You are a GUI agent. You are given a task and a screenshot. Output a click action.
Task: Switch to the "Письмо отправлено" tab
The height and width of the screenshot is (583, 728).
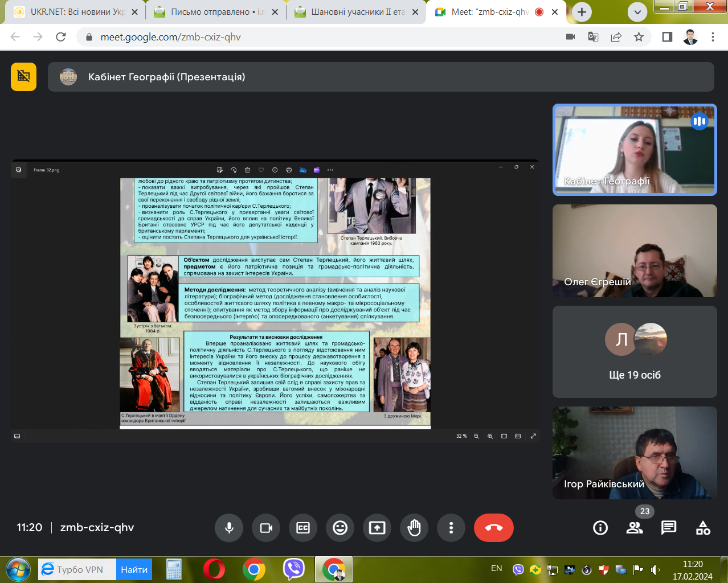(214, 12)
